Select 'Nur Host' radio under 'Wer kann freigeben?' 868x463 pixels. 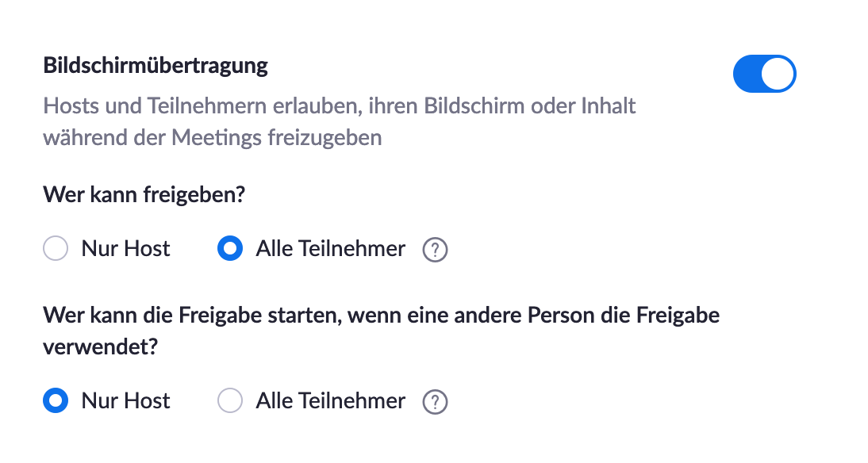pos(56,248)
